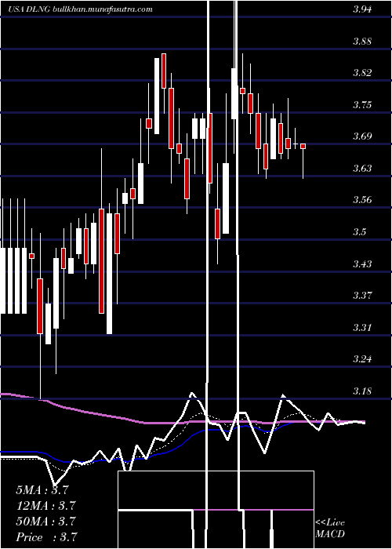This screenshot has height=549, width=392.
Task: Select the 3.82 price axis label
Action: 362,73
